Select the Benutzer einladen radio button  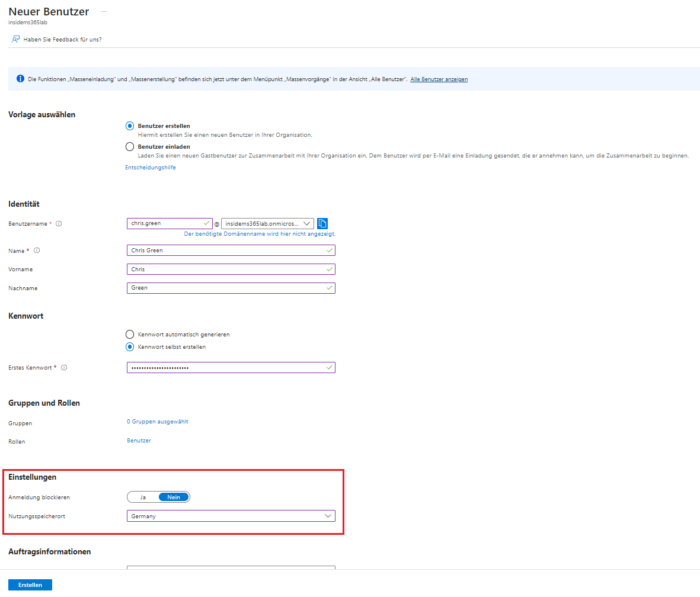[130, 147]
